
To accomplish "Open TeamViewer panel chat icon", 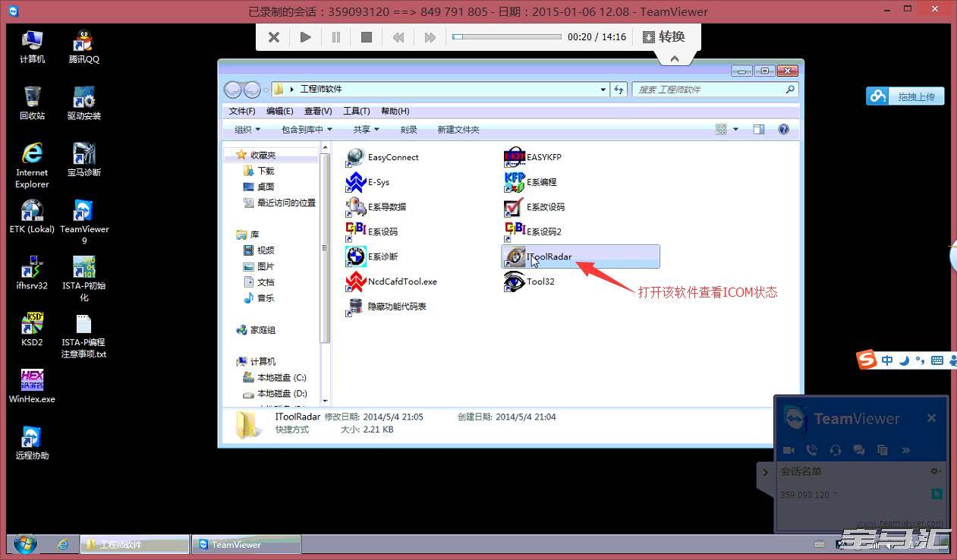I will [x=859, y=450].
